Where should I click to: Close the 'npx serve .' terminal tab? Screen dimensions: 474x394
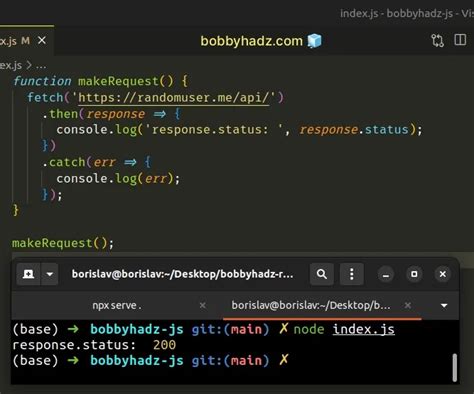[202, 305]
